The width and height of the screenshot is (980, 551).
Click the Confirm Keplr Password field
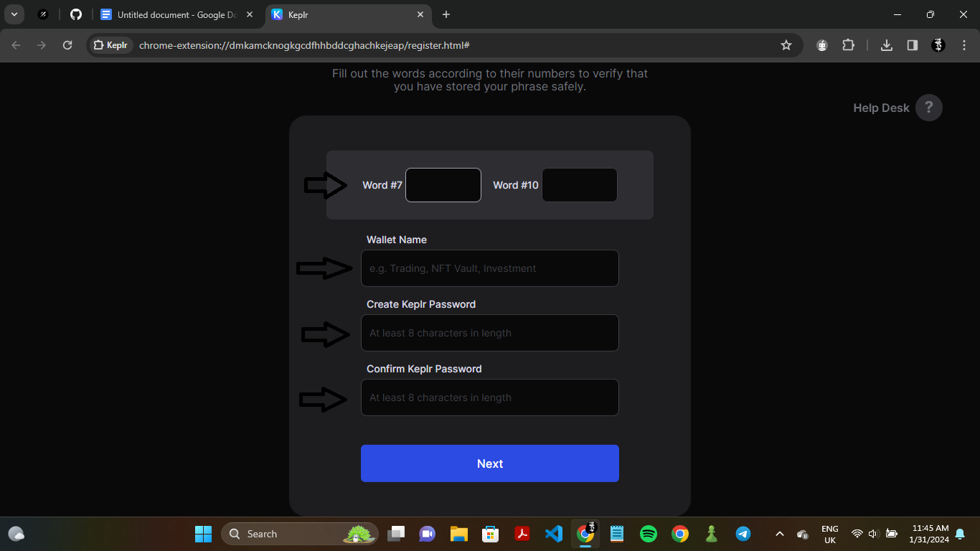(490, 397)
